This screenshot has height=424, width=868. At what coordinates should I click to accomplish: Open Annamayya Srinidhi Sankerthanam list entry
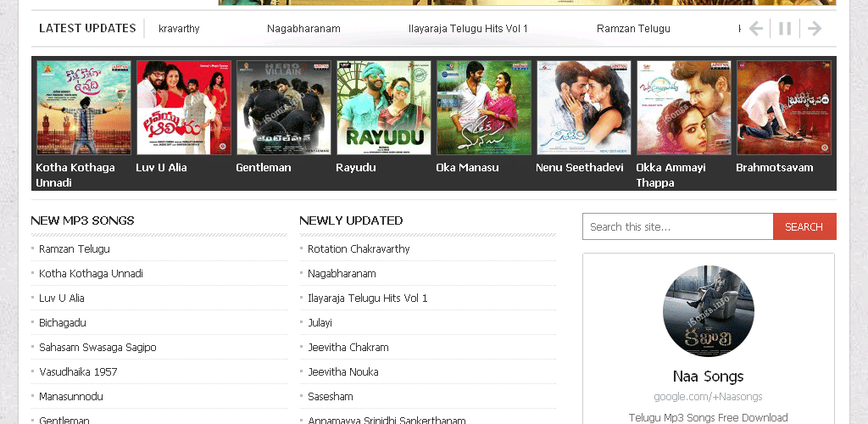387,420
